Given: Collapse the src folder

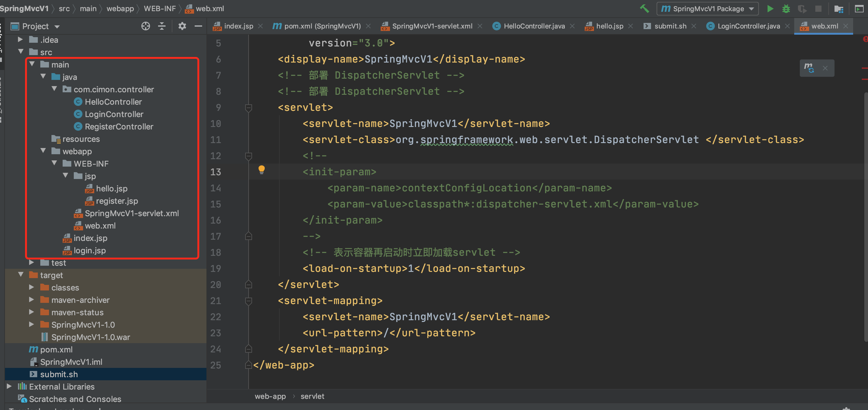Looking at the screenshot, I should pyautogui.click(x=21, y=51).
